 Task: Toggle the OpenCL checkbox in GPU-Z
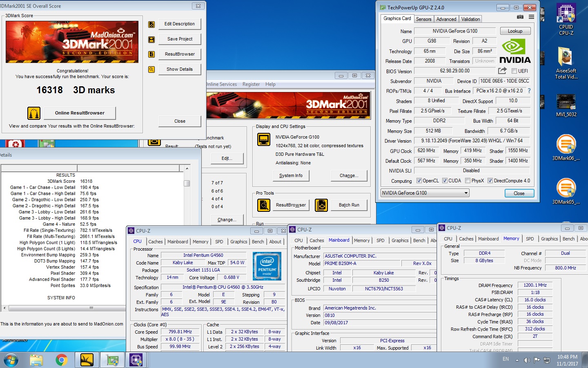click(419, 181)
